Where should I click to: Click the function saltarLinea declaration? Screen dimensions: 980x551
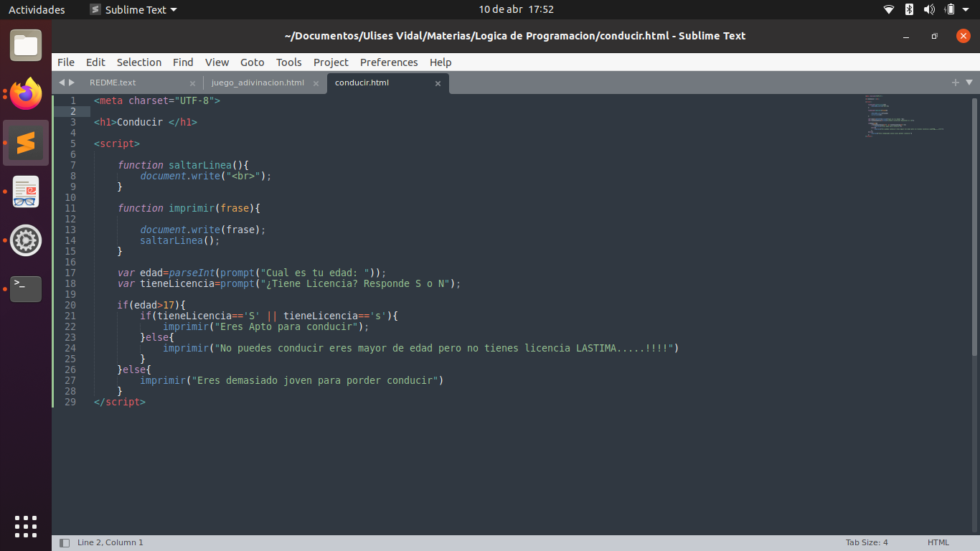(183, 165)
